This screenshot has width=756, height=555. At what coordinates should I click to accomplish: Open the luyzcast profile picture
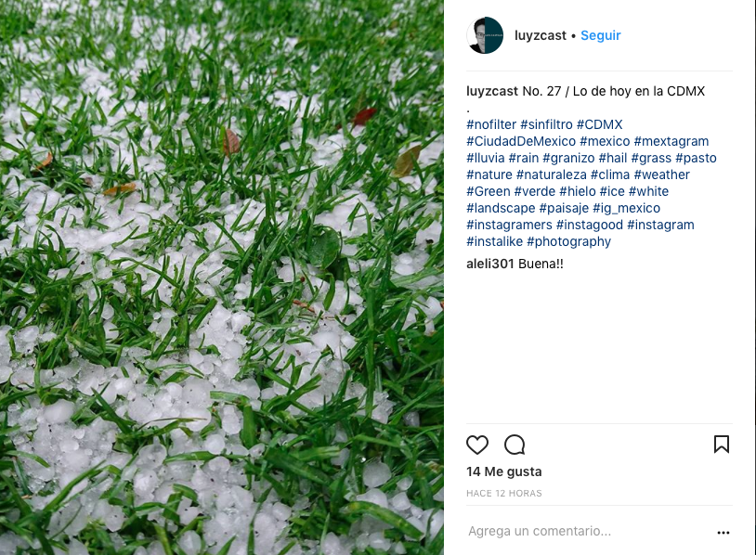[x=485, y=35]
